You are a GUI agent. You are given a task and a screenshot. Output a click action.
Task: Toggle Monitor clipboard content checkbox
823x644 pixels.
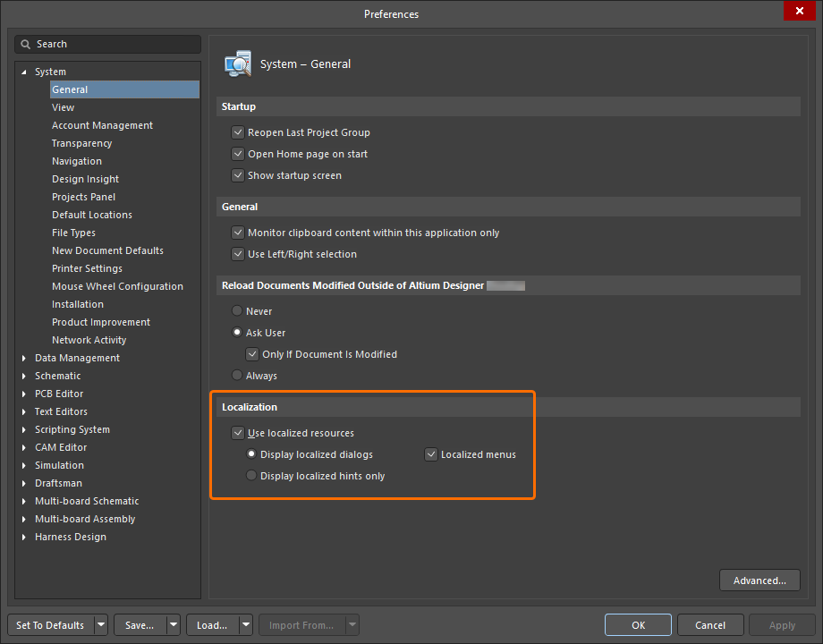[x=238, y=233]
